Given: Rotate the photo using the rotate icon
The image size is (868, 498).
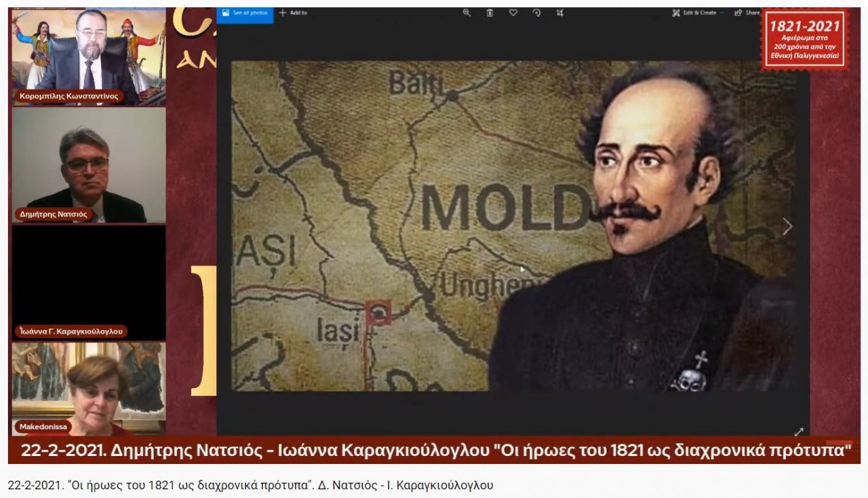Looking at the screenshot, I should point(536,12).
